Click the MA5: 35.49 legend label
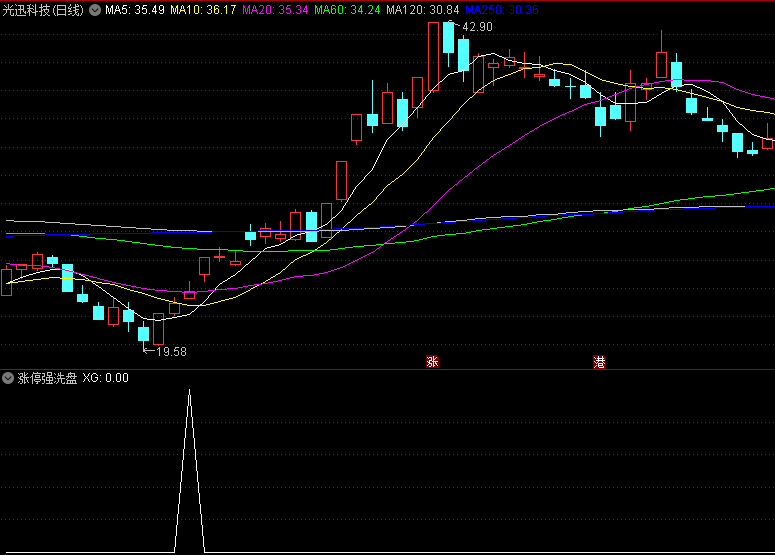This screenshot has height=555, width=775. pos(135,10)
